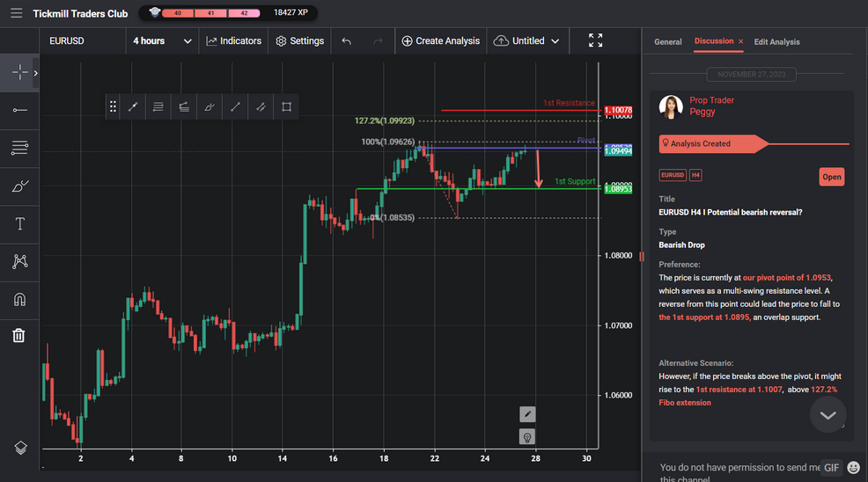The width and height of the screenshot is (868, 482).
Task: Open the emoji picker
Action: point(854,468)
